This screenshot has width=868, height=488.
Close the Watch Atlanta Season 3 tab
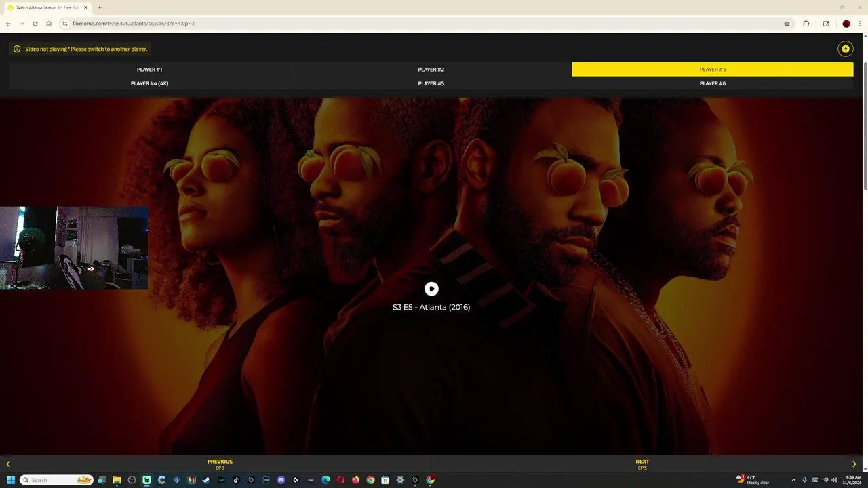tap(85, 7)
